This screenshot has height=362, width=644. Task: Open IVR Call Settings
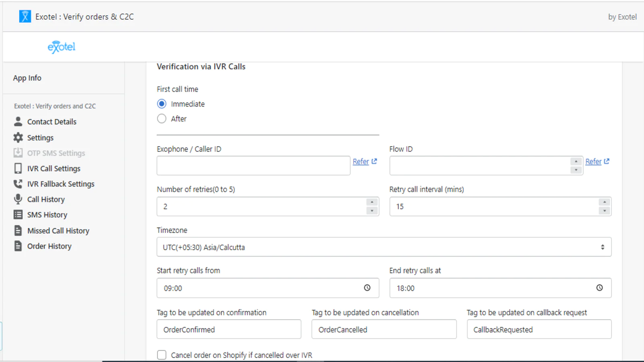[54, 169]
